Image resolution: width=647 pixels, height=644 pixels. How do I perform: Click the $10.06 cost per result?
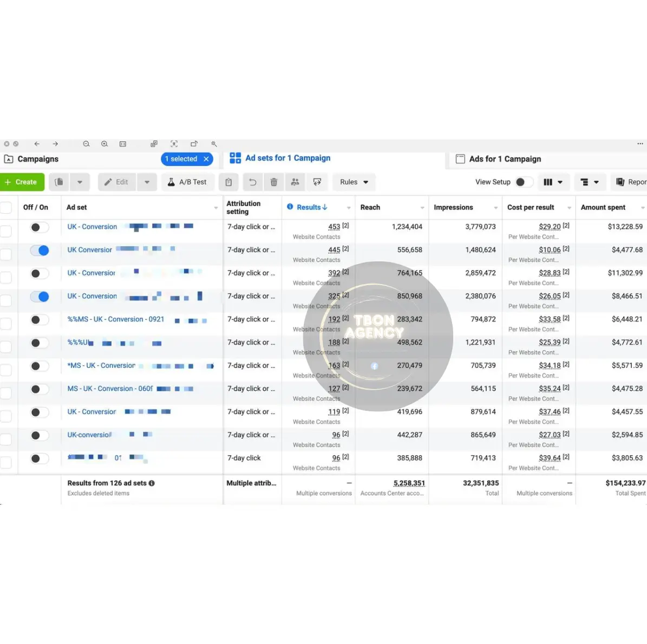point(550,249)
